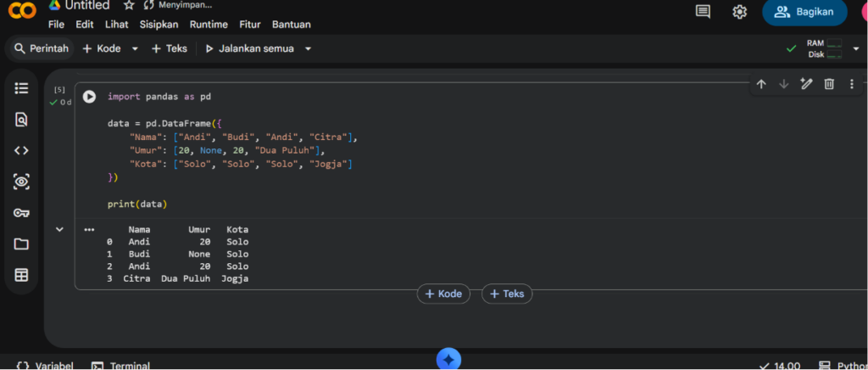868x370 pixels.
Task: Expand the Kode dropdown arrow
Action: click(x=135, y=48)
